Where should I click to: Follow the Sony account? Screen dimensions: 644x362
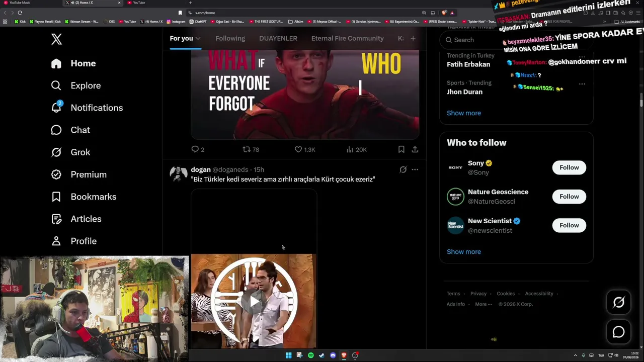pos(569,167)
